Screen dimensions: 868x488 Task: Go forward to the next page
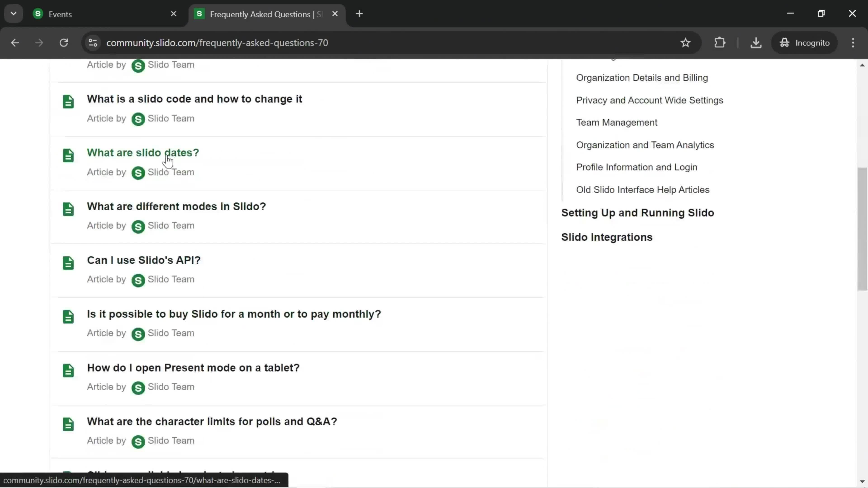tap(39, 43)
